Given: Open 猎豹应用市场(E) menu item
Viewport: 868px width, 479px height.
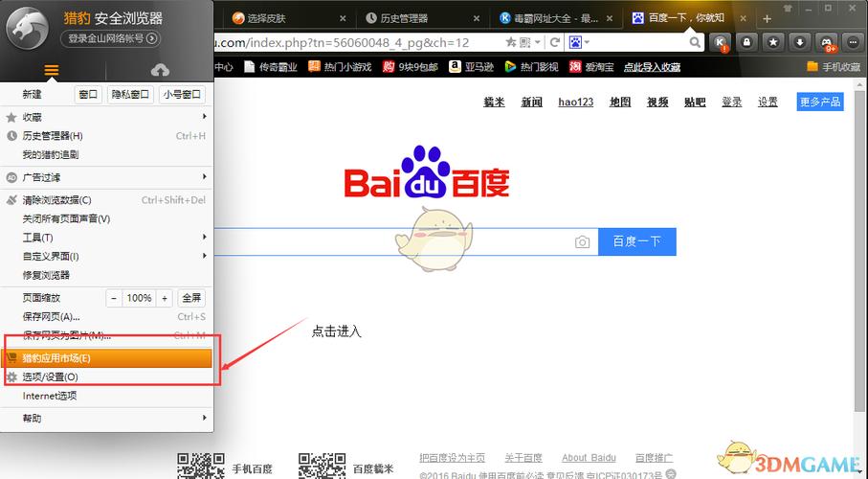Looking at the screenshot, I should point(106,358).
